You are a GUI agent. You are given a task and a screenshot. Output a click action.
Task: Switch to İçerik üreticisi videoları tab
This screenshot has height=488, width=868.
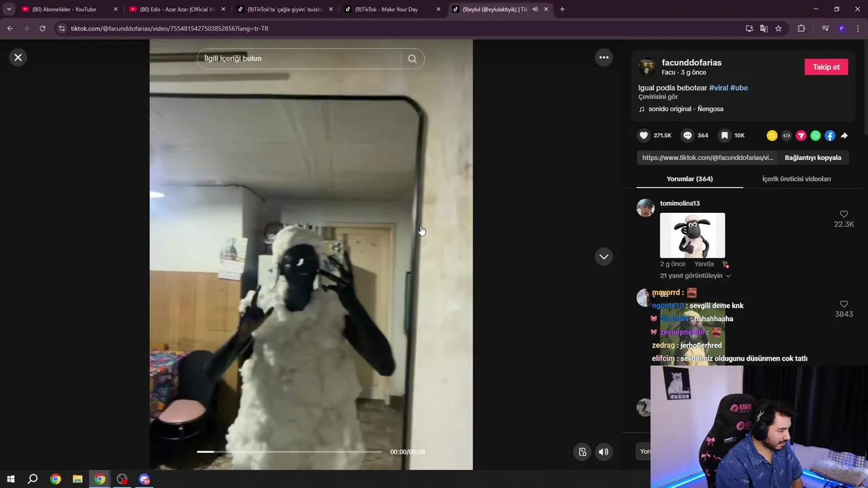[796, 179]
